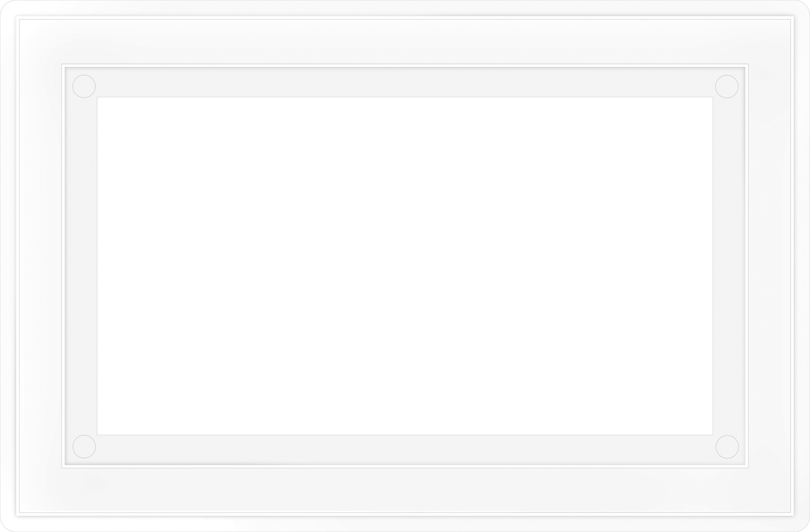This screenshot has height=532, width=810.
Task: Click the top-left corner circle
Action: tap(84, 86)
